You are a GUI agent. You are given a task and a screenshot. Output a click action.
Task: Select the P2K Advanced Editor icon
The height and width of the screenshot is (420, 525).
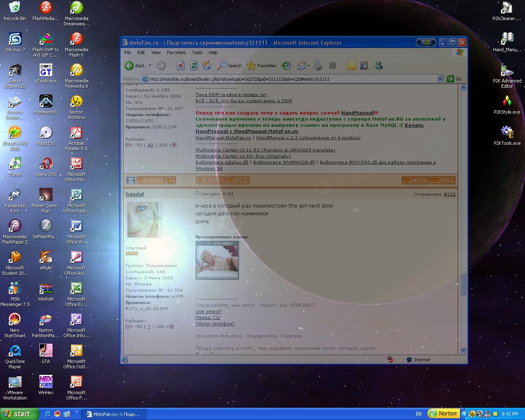[507, 76]
